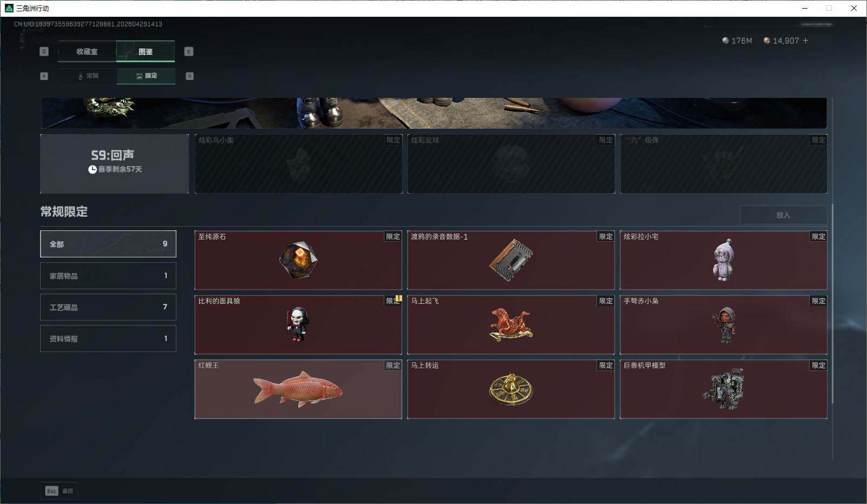Pick the 比利的面具狼 puppet figure icon
This screenshot has height=504, width=867.
click(298, 324)
